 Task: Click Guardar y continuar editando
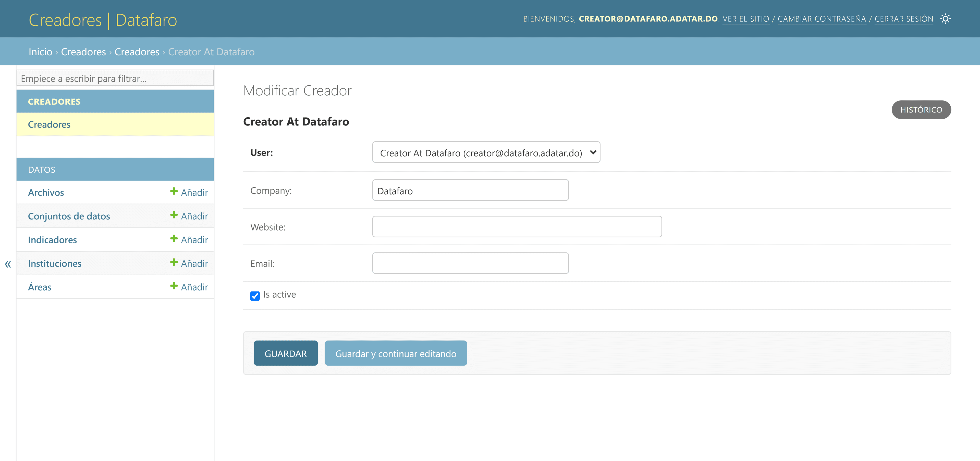pyautogui.click(x=396, y=353)
